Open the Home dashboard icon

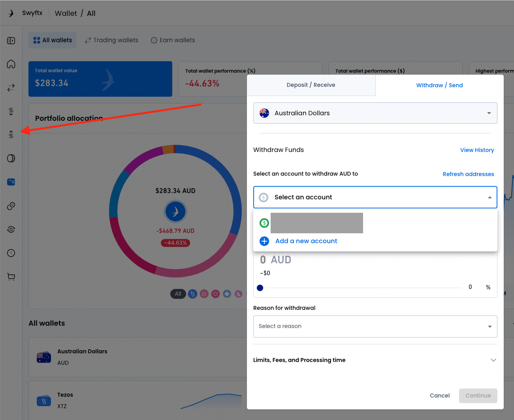tap(11, 64)
